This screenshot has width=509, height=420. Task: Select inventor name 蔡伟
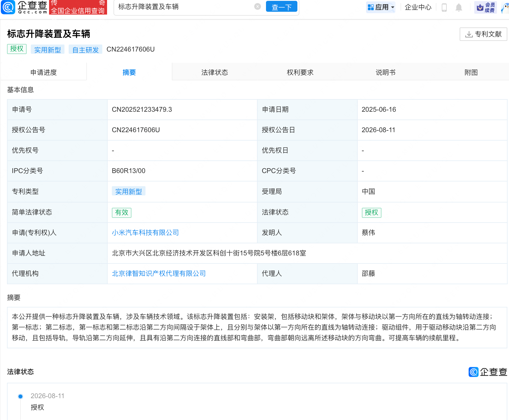tap(368, 233)
